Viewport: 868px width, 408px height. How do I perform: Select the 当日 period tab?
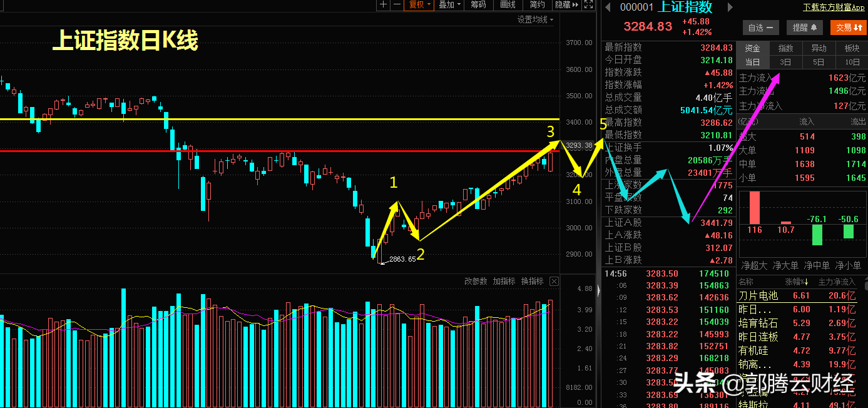[x=752, y=62]
